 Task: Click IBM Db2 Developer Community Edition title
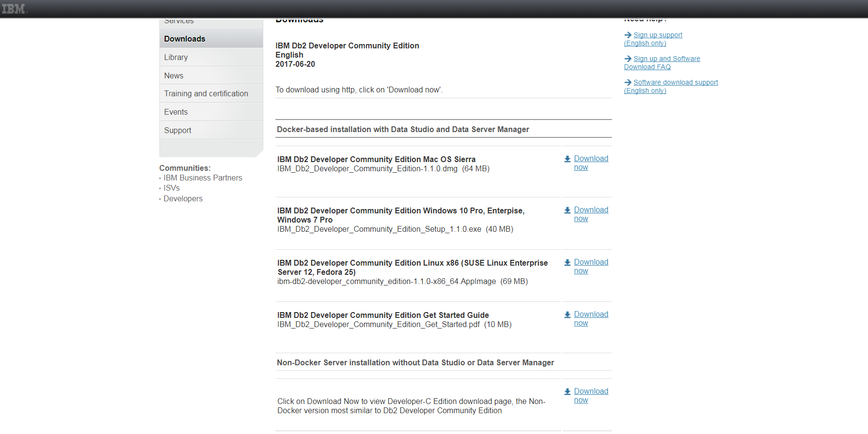pos(347,46)
